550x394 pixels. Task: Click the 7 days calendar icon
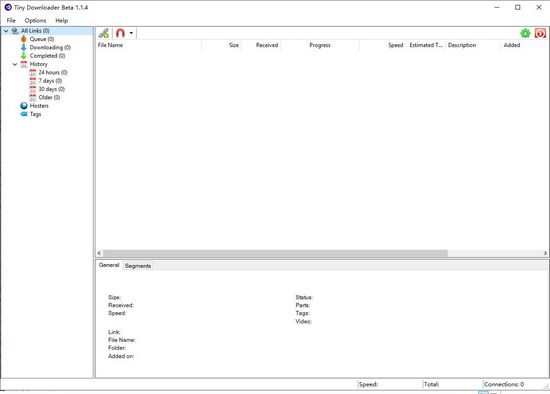tap(33, 81)
